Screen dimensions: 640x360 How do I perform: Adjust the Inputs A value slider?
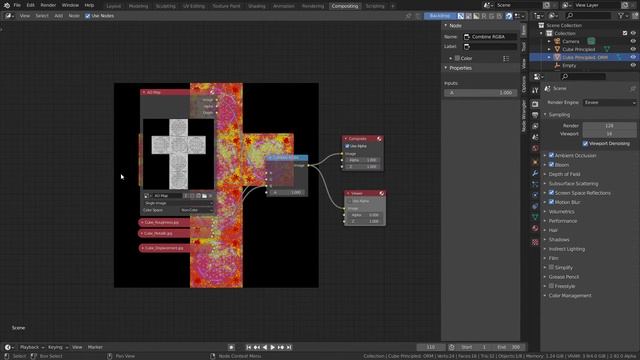coord(480,93)
